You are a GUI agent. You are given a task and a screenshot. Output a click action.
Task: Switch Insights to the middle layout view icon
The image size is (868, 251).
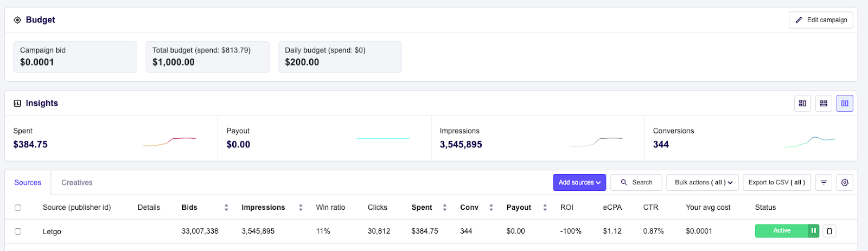pyautogui.click(x=824, y=104)
